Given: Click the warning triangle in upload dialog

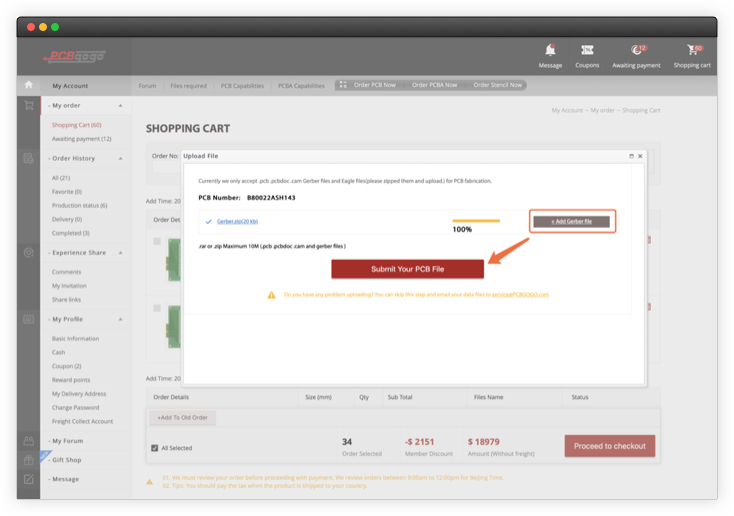Looking at the screenshot, I should 271,295.
